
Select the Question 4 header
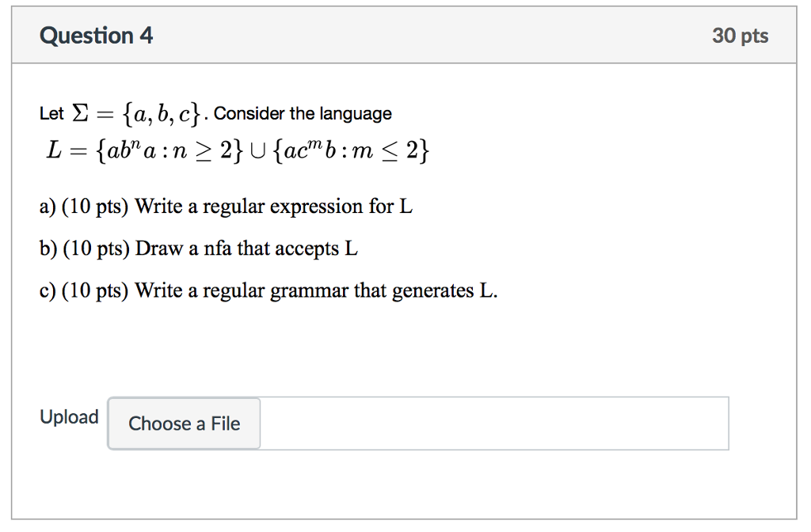point(96,35)
